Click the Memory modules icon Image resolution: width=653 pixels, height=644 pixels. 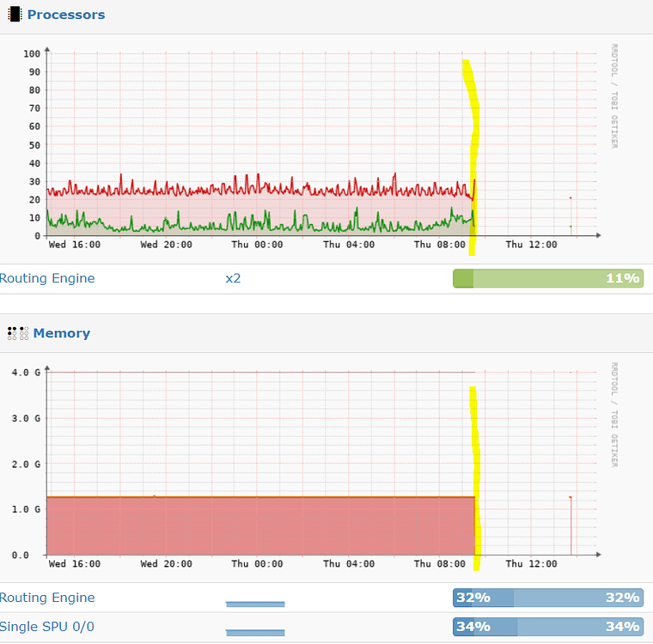pos(18,333)
